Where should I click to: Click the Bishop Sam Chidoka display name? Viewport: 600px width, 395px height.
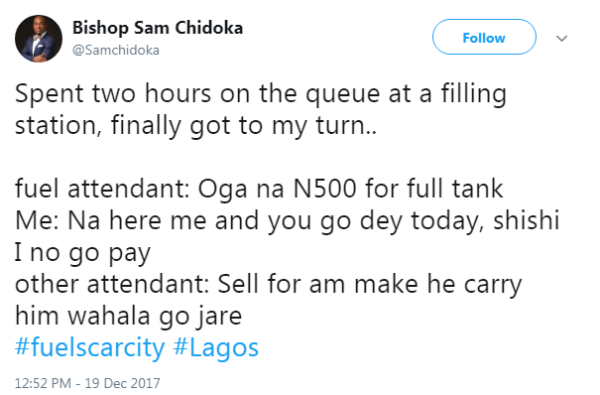click(158, 28)
